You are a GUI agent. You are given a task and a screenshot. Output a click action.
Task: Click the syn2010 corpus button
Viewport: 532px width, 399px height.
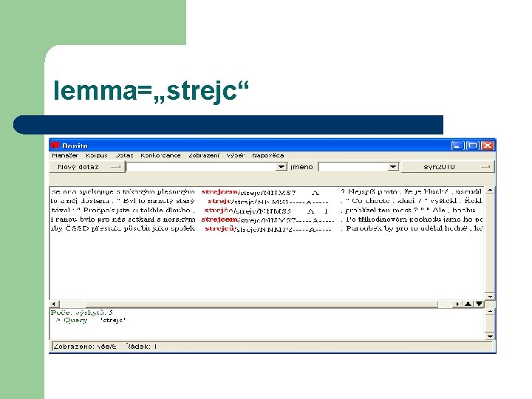448,167
